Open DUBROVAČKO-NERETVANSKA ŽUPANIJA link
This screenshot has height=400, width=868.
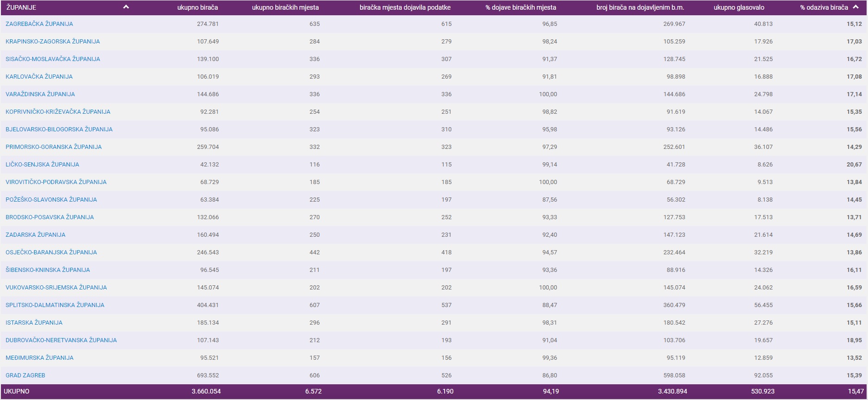(x=61, y=340)
